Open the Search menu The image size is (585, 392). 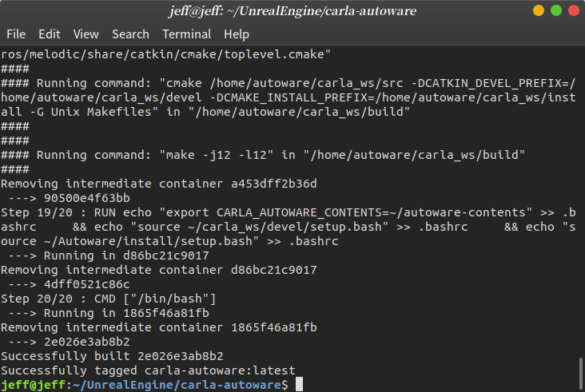(130, 34)
